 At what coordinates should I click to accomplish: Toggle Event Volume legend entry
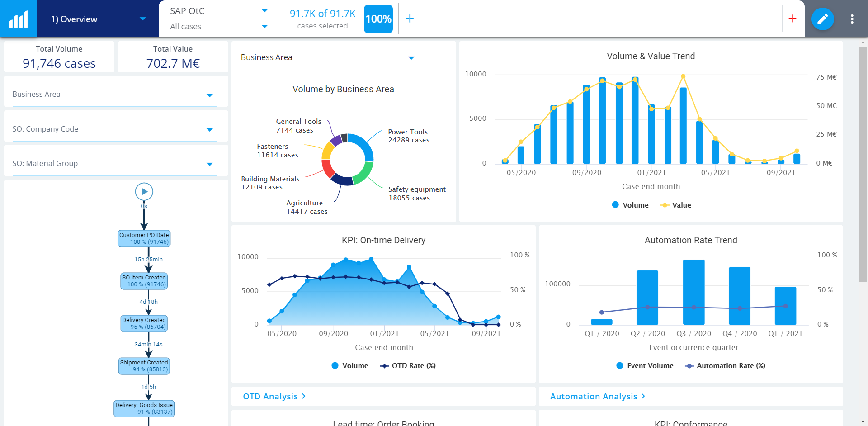point(645,365)
